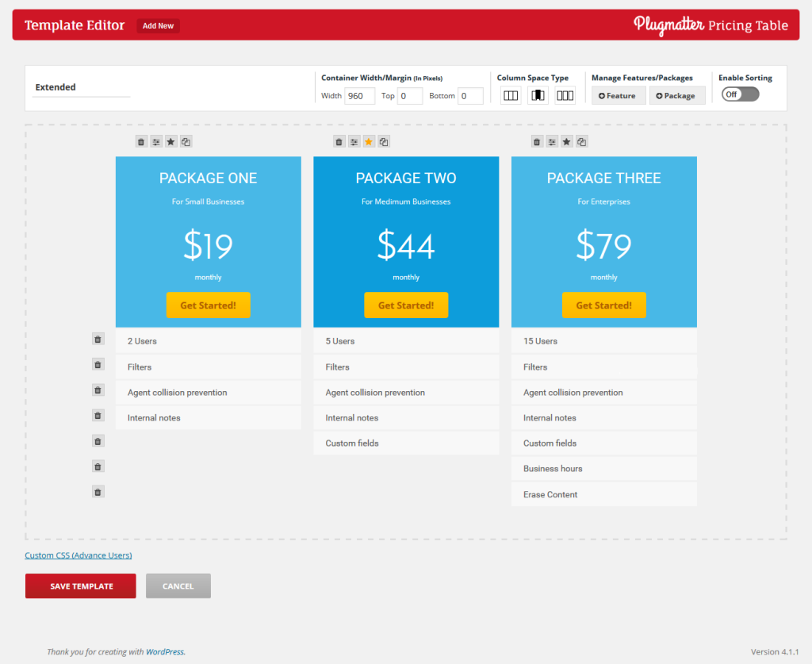Click the WordPress link in the footer
812x664 pixels.
pyautogui.click(x=164, y=651)
